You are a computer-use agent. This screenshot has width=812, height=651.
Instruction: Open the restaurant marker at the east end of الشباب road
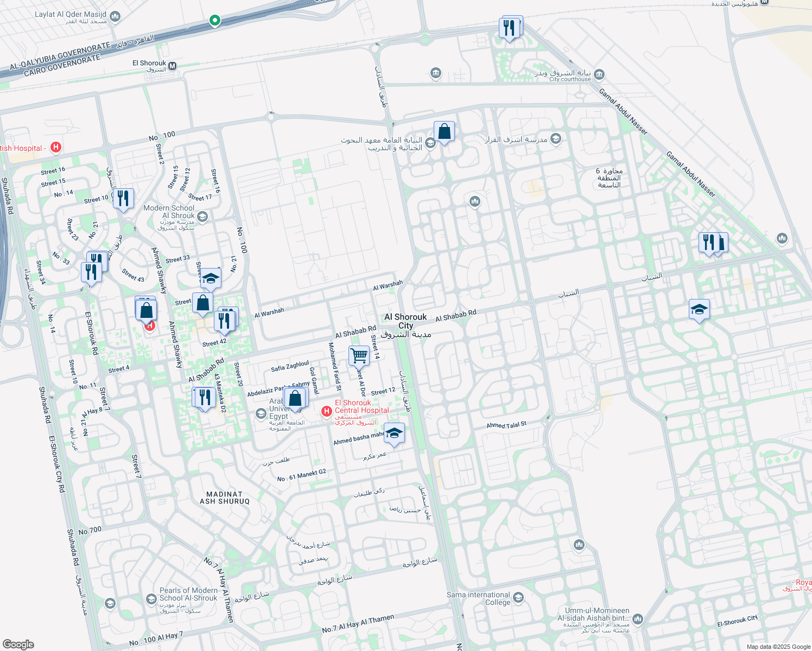click(x=709, y=243)
